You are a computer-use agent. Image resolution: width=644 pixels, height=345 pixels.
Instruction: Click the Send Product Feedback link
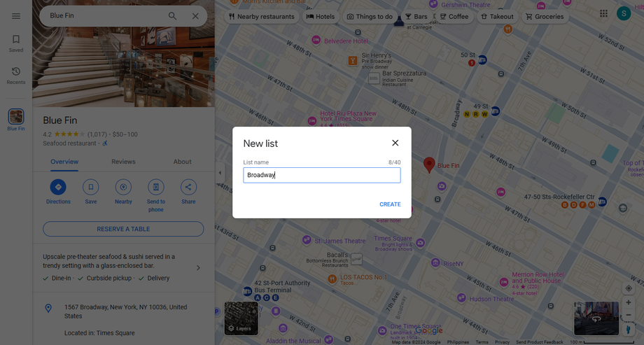(x=539, y=342)
